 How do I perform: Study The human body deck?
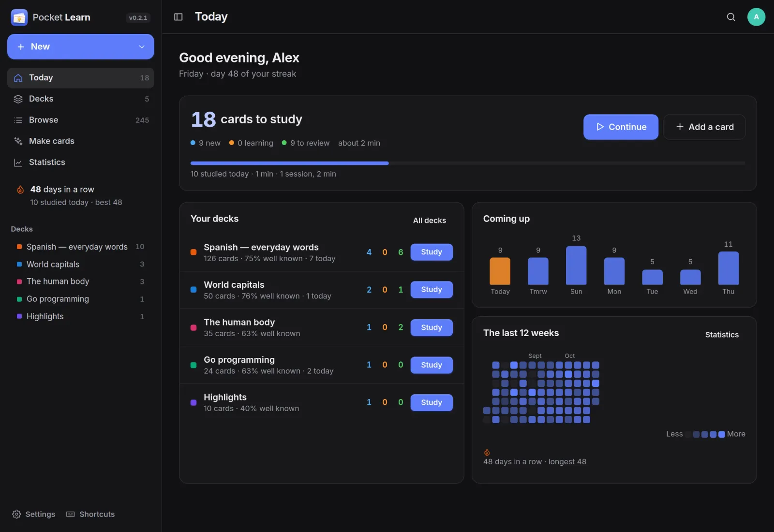pos(432,327)
